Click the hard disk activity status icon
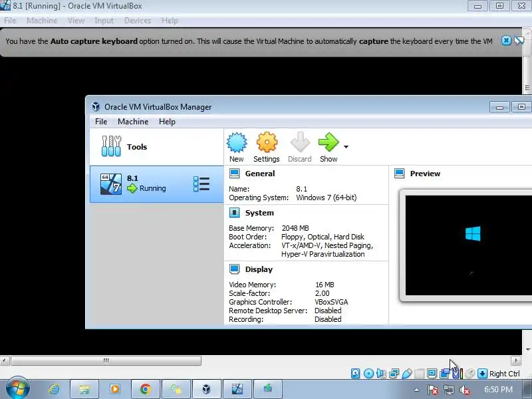 point(355,374)
